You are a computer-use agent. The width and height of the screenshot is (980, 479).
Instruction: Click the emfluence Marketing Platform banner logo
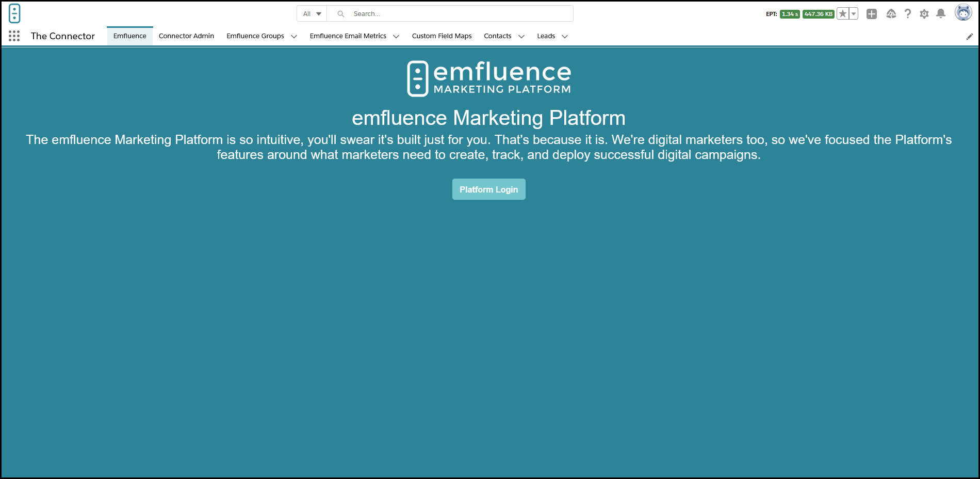pyautogui.click(x=489, y=78)
